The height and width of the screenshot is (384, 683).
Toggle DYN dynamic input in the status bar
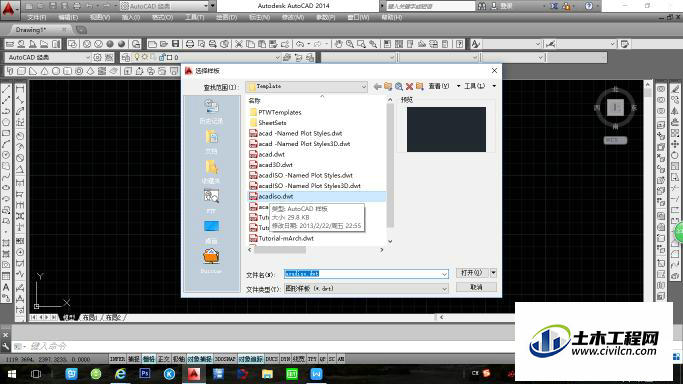click(285, 359)
